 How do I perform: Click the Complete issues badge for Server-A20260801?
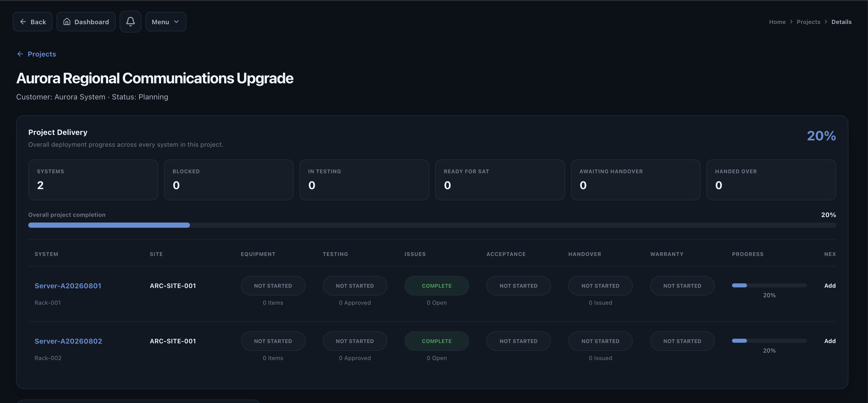(x=437, y=286)
